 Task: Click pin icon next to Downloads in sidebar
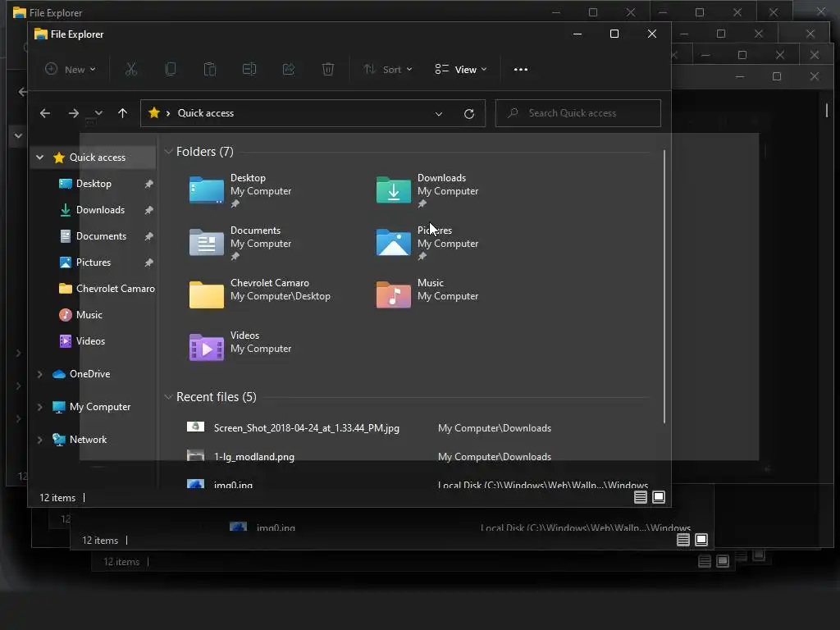[148, 210]
